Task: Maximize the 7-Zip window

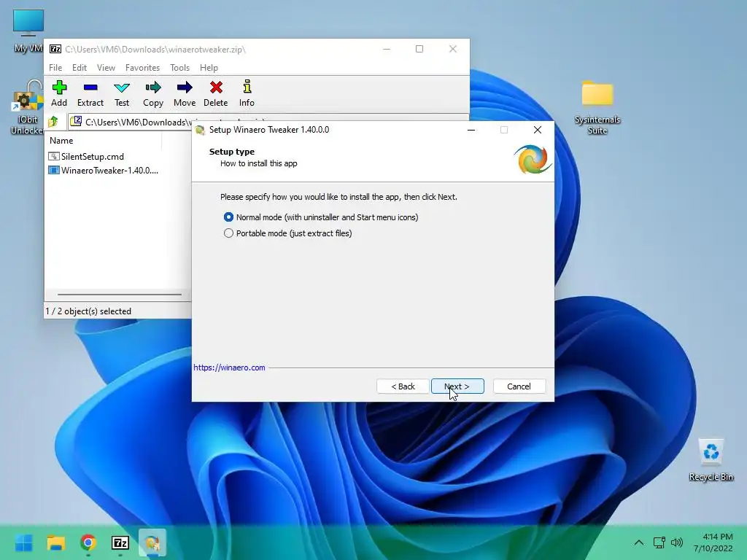Action: point(419,49)
